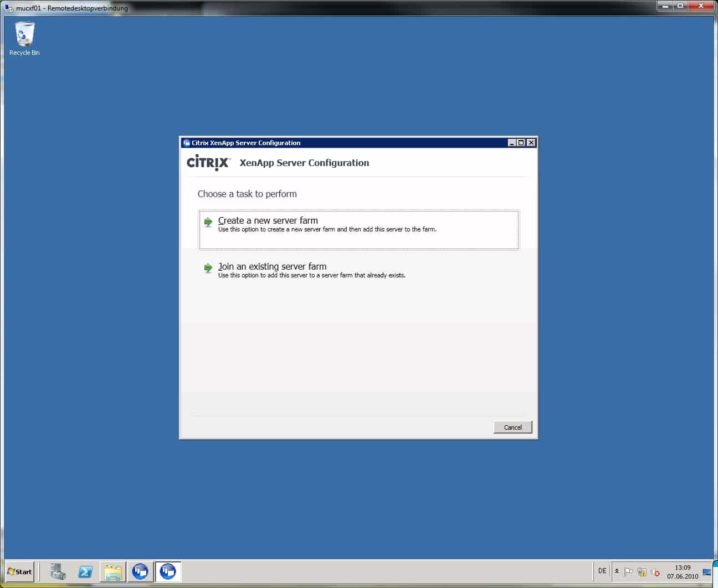
Task: Cancel the XenApp Server Configuration wizard
Action: 512,427
